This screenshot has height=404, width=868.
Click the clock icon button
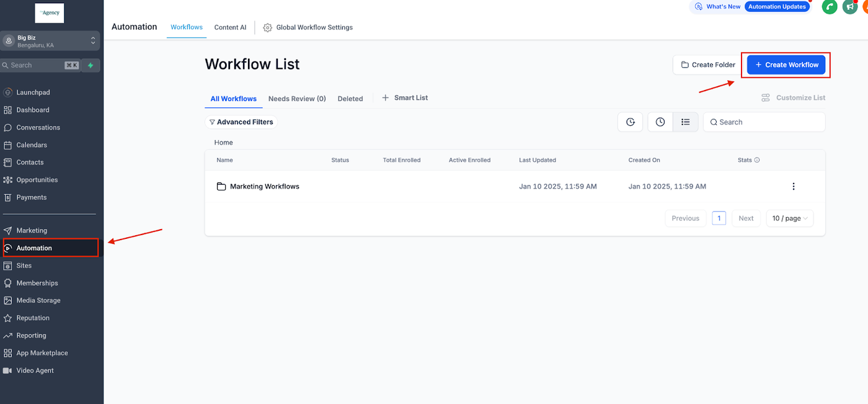point(660,122)
